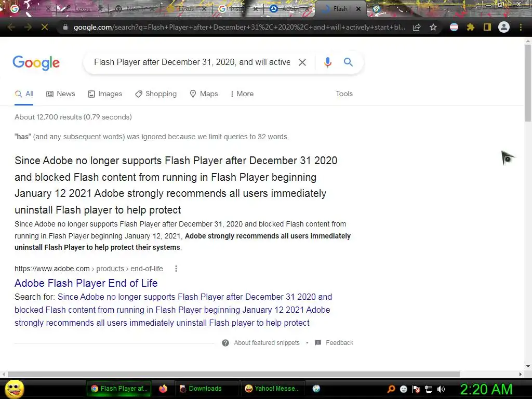The image size is (532, 399).
Task: Clear the Google search box
Action: pos(302,62)
